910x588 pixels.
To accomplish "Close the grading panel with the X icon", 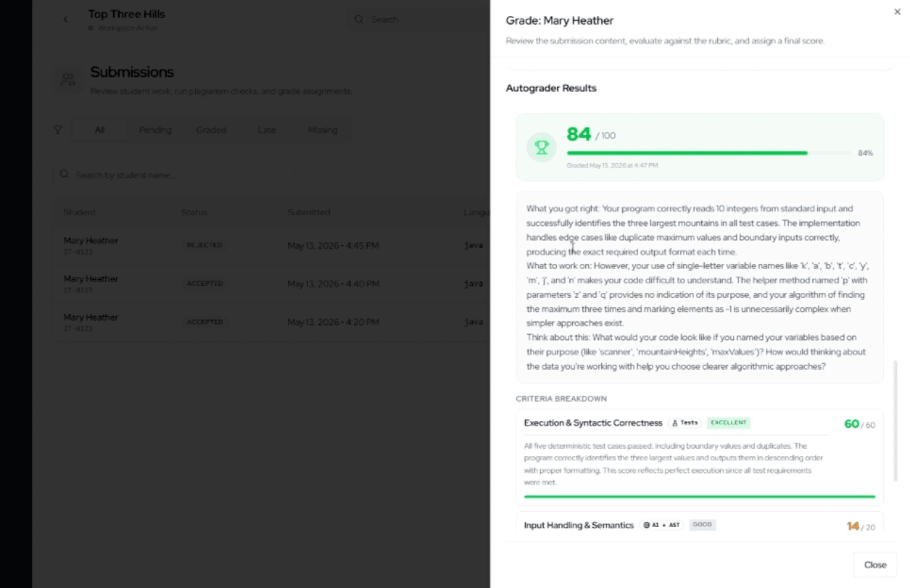I will coord(898,12).
